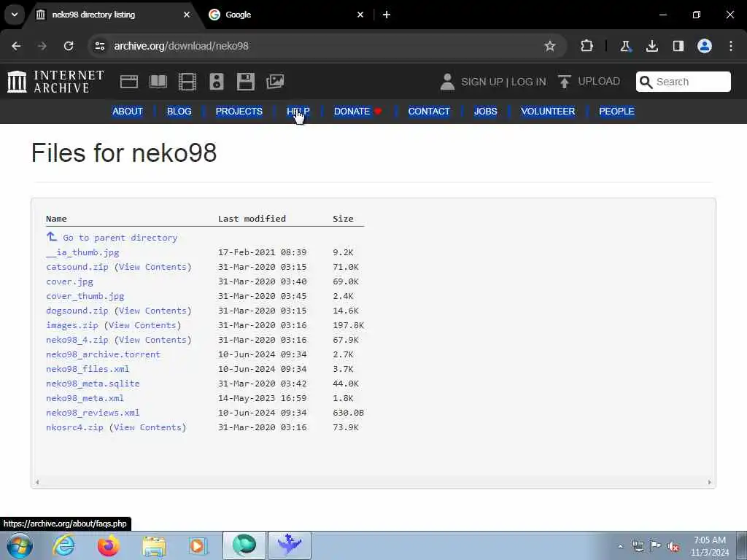This screenshot has height=560, width=747.
Task: Click the Internet Archive logo
Action: tap(55, 82)
